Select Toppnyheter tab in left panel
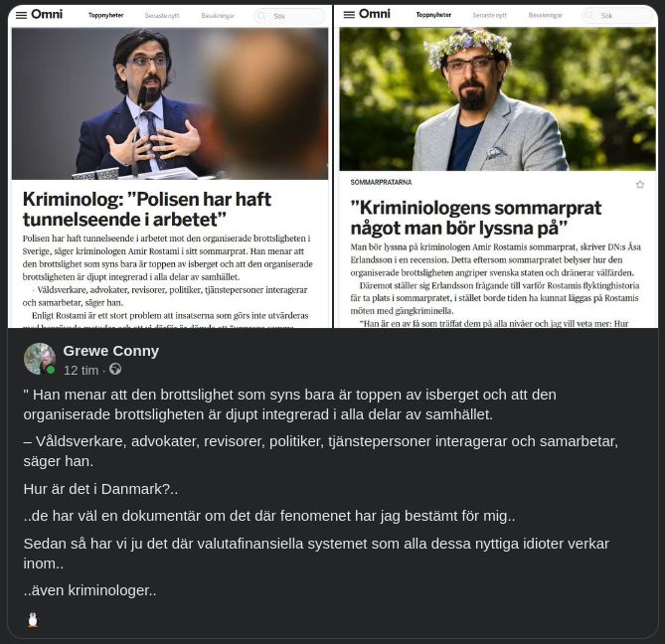 point(105,16)
